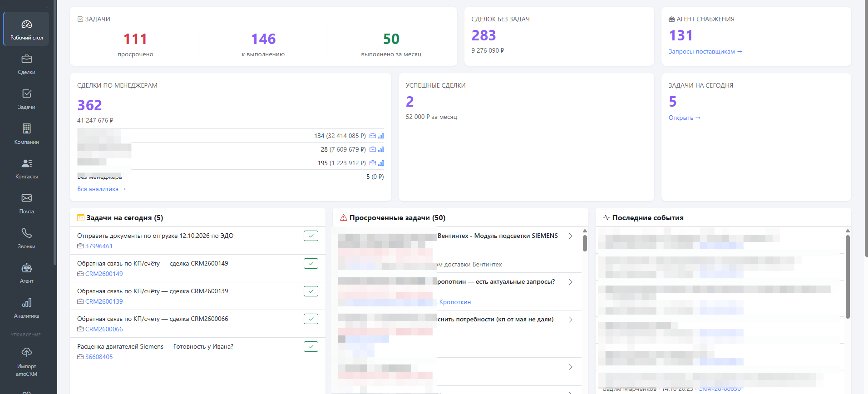868x394 pixels.
Task: Open Аналитика in the sidebar
Action: [x=26, y=308]
